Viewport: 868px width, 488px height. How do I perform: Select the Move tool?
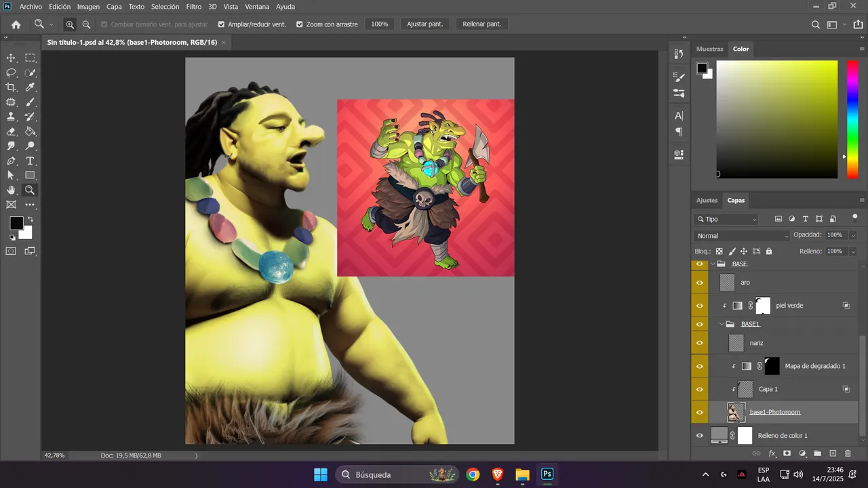(x=11, y=58)
